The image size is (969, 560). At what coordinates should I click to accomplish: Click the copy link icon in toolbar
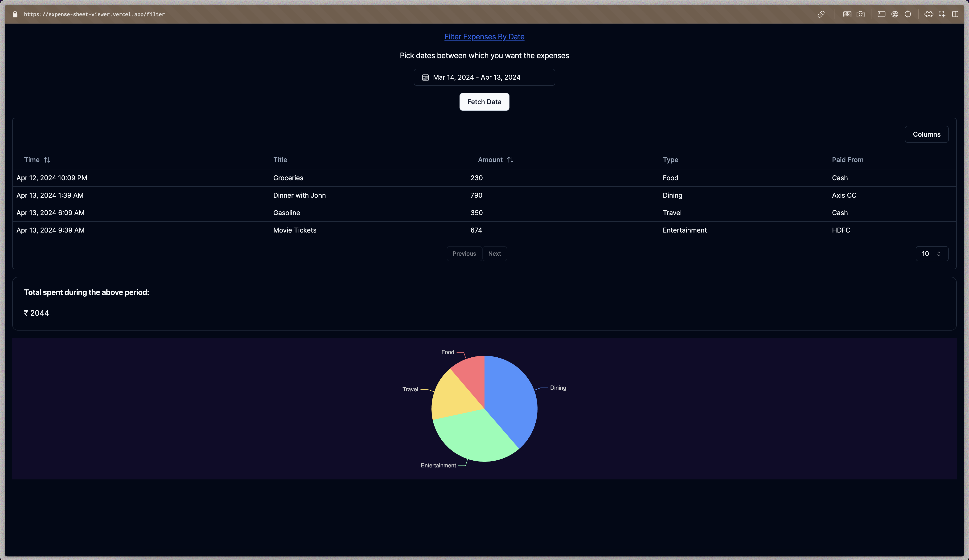pyautogui.click(x=821, y=14)
